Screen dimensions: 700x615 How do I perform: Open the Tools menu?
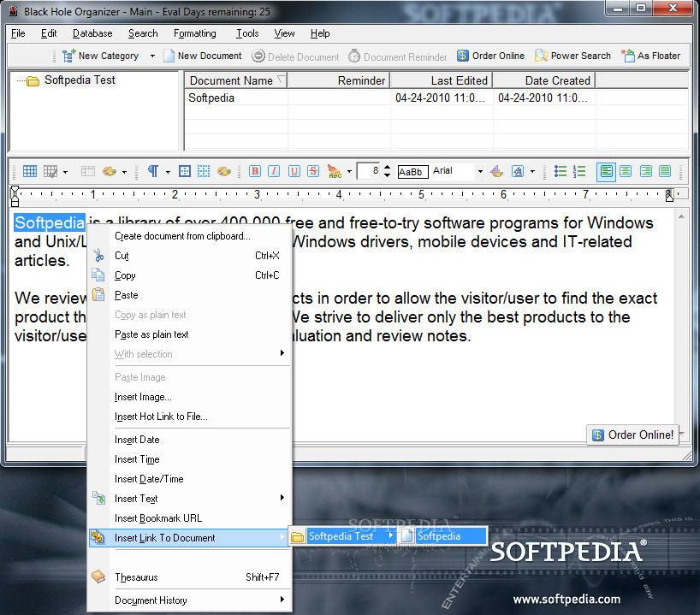pos(247,33)
